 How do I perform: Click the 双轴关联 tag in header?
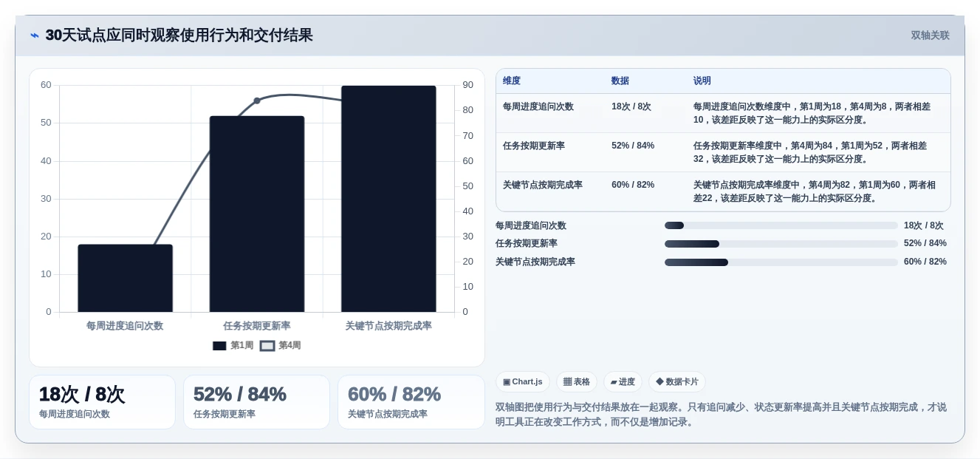click(930, 35)
